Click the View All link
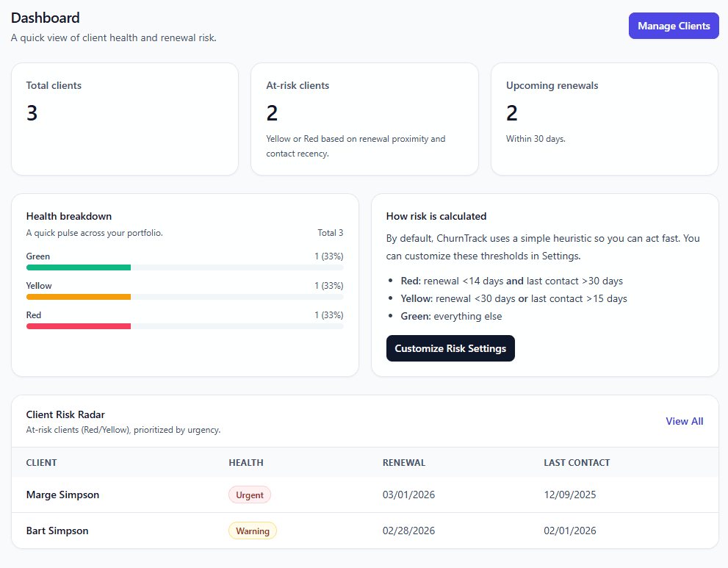The height and width of the screenshot is (568, 728). click(x=683, y=421)
